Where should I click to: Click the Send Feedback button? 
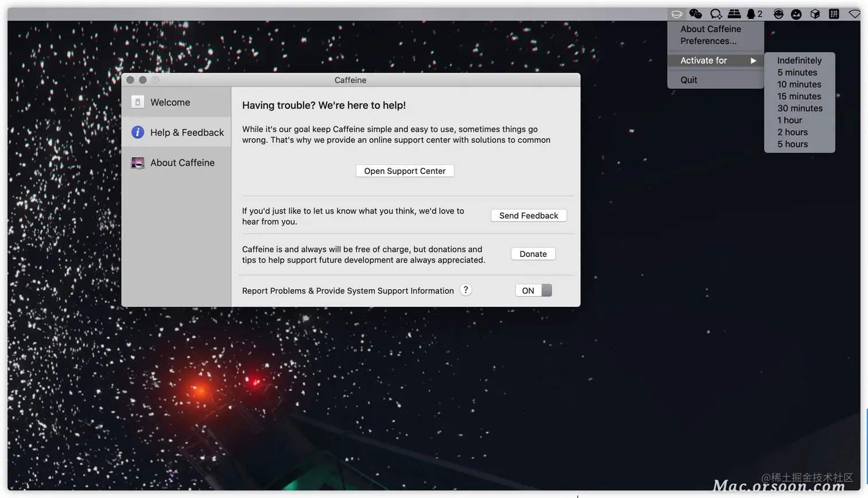click(x=529, y=216)
